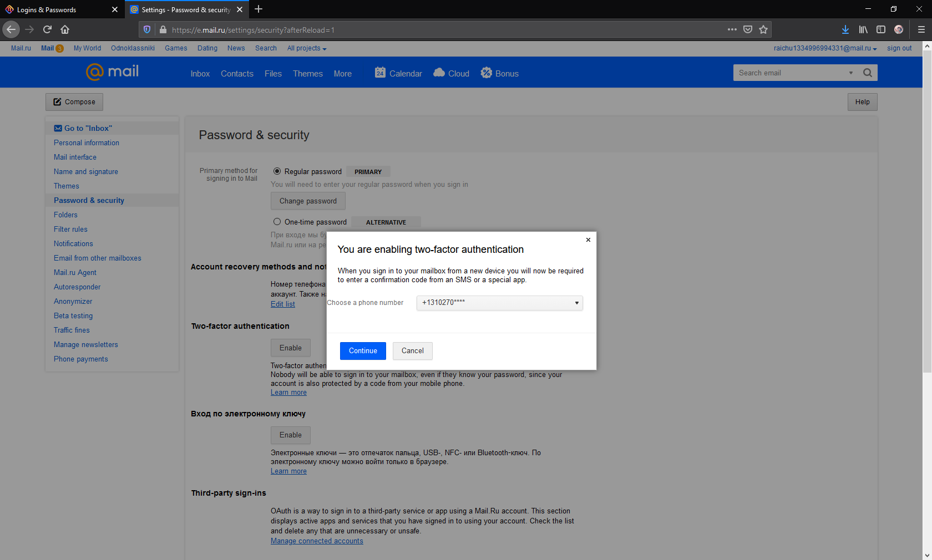Click the Change password button
Image resolution: width=932 pixels, height=560 pixels.
[x=308, y=201]
